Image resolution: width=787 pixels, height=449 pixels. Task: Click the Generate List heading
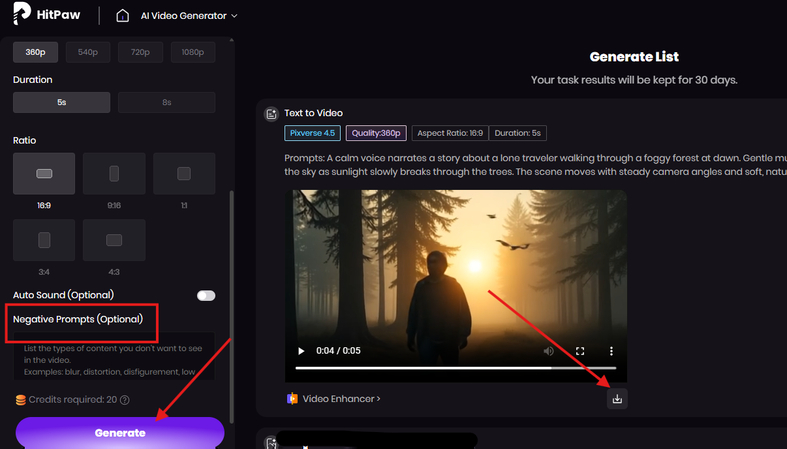point(634,57)
